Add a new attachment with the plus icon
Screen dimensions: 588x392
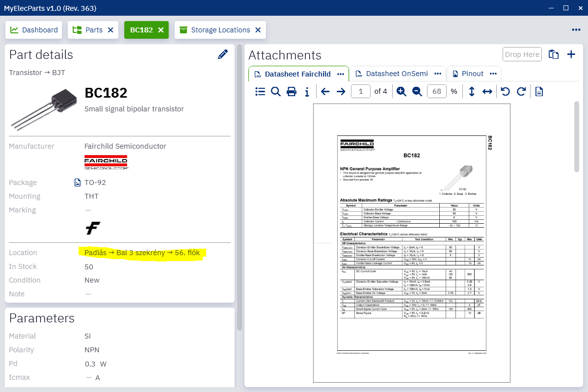click(571, 54)
